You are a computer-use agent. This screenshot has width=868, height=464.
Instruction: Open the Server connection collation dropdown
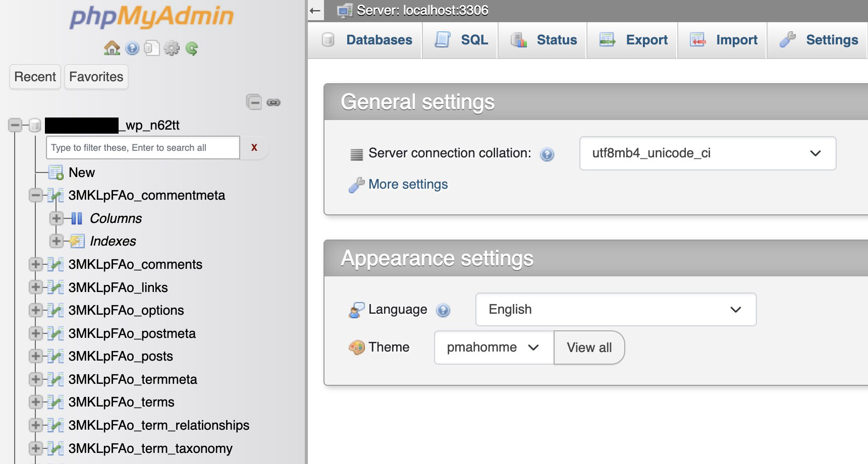(708, 153)
